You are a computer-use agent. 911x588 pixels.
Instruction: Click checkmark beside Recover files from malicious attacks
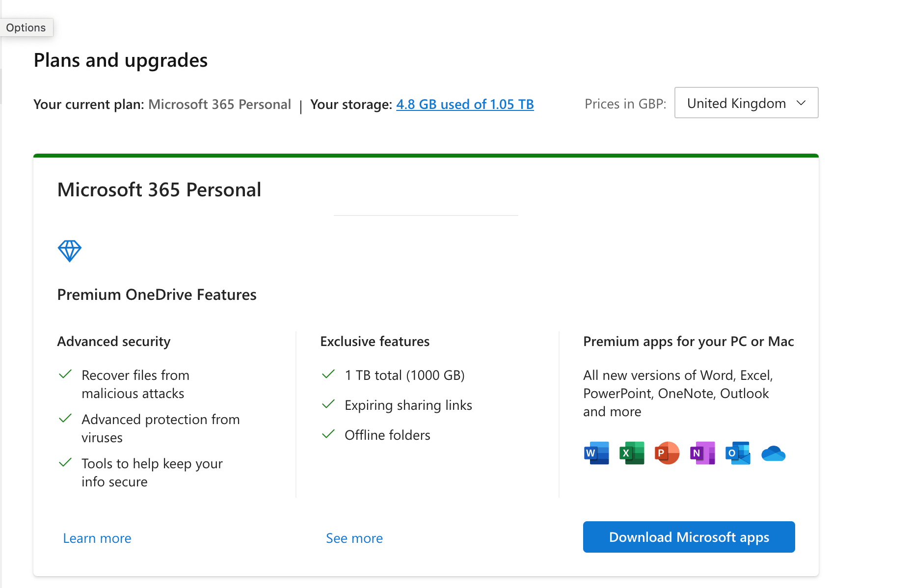[x=65, y=374]
